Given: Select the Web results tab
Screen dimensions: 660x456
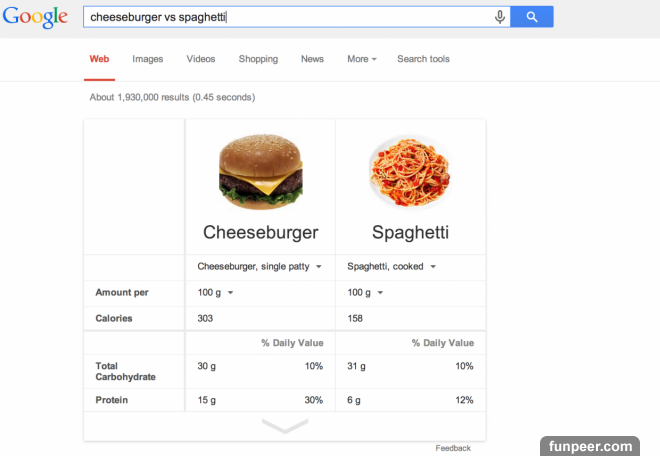Looking at the screenshot, I should click(x=99, y=59).
